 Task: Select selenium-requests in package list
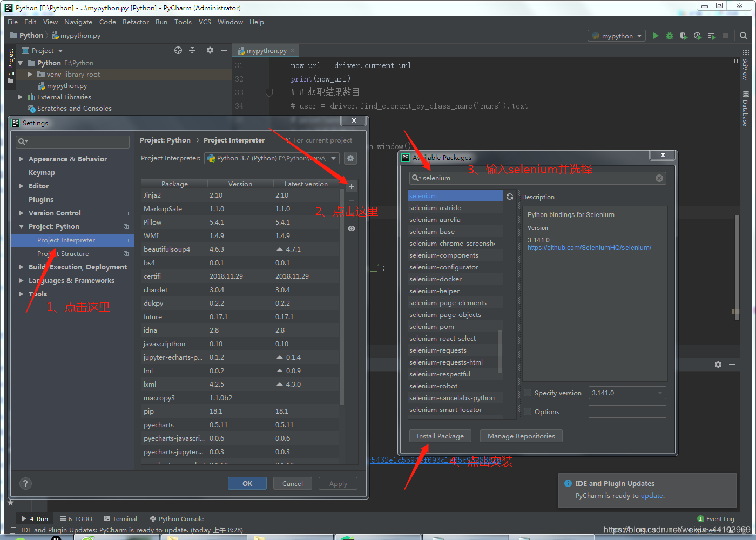[x=455, y=350]
